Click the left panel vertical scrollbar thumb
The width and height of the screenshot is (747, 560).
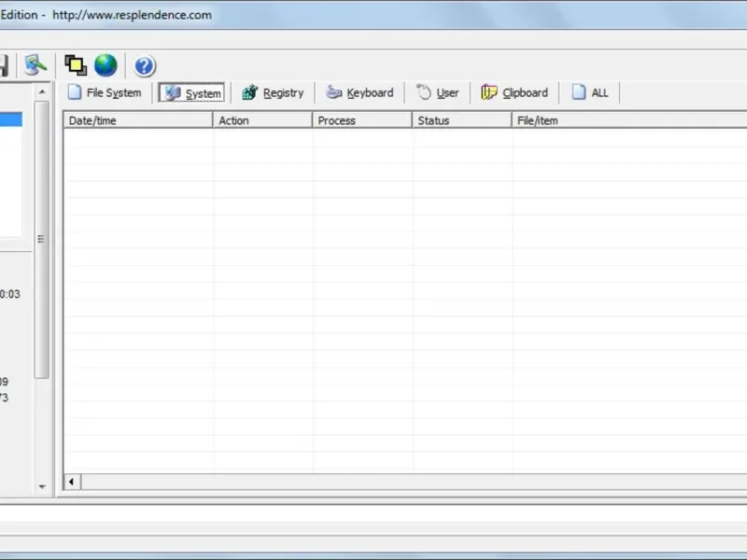coord(42,240)
